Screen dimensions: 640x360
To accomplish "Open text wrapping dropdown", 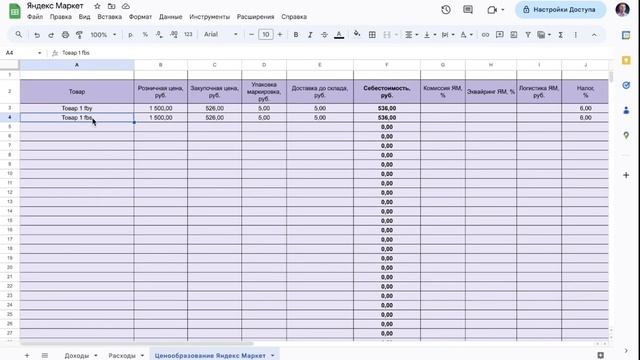I will pos(448,35).
